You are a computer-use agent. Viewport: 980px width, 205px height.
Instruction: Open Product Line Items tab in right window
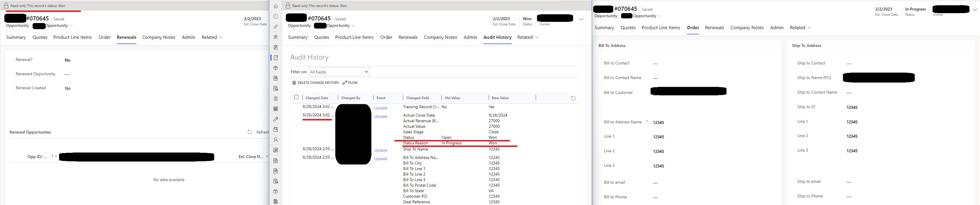point(661,27)
